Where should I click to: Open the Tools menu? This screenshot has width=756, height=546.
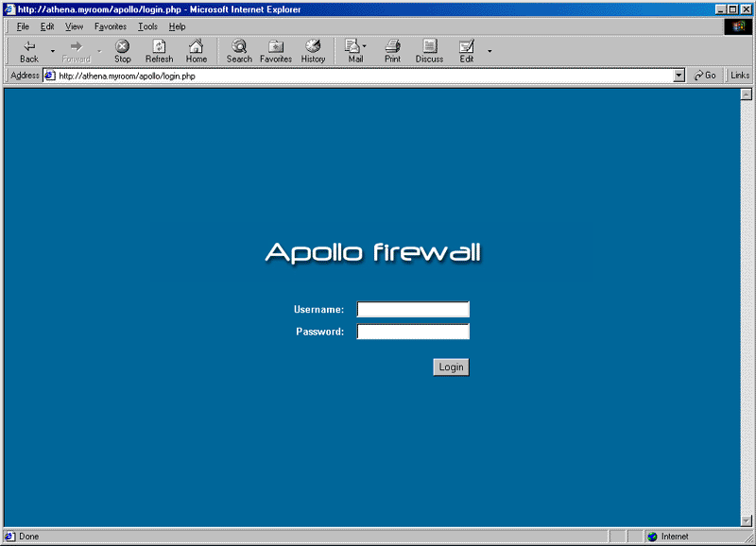[147, 26]
